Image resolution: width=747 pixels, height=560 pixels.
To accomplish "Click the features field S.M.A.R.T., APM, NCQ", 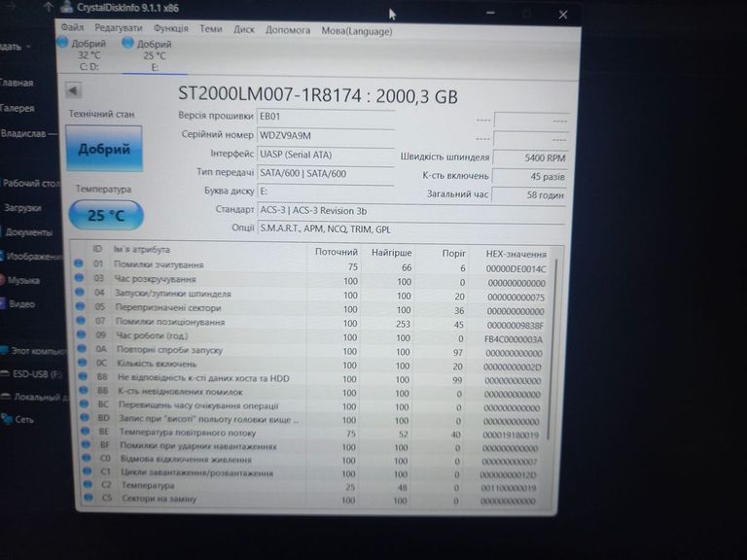I will click(x=411, y=229).
